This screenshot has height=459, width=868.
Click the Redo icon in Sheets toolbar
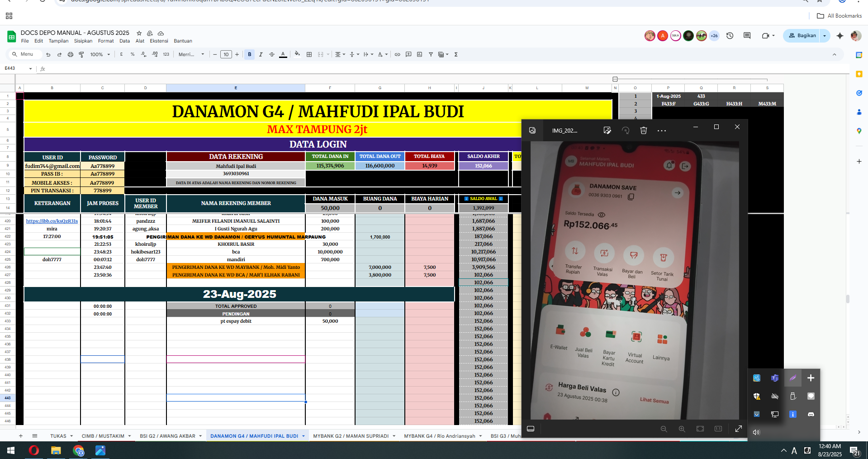(x=59, y=54)
